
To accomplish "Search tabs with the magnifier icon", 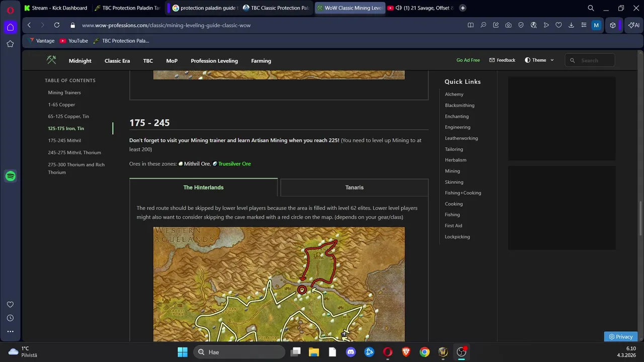I will click(x=591, y=8).
